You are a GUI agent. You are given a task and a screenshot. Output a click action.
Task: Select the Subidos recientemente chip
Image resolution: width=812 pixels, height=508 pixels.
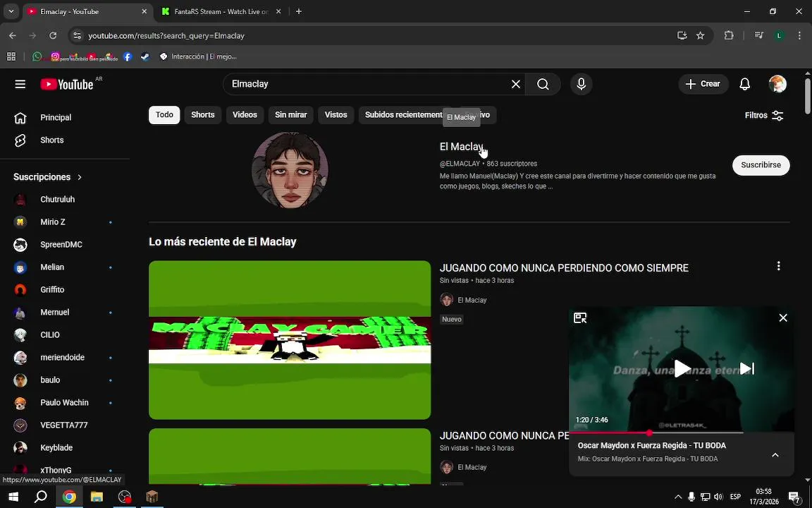click(403, 115)
